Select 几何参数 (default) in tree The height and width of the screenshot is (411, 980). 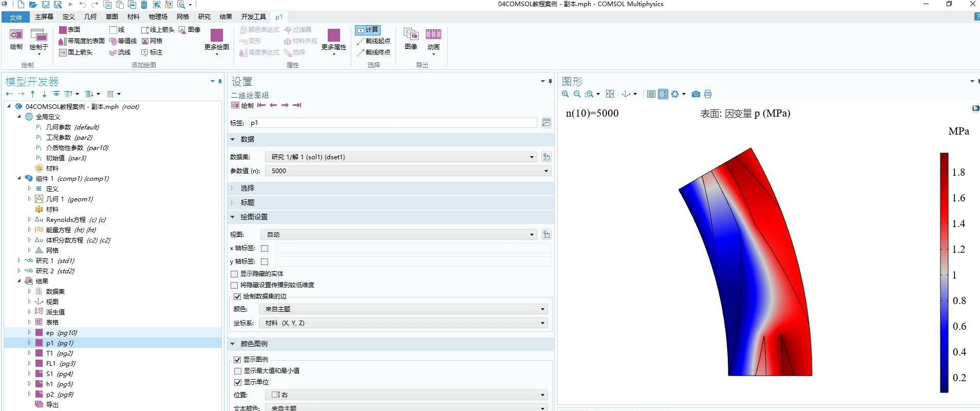(67, 127)
